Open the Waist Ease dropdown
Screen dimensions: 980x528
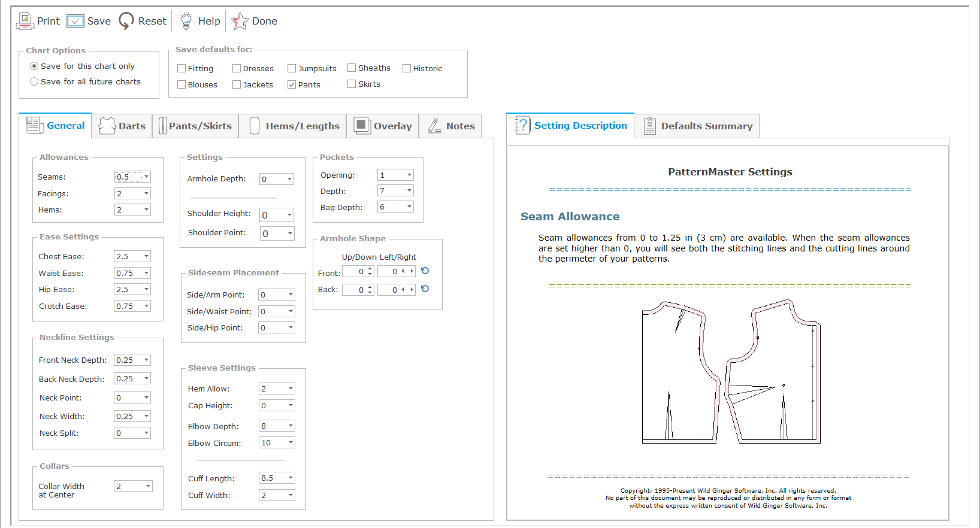tap(146, 273)
